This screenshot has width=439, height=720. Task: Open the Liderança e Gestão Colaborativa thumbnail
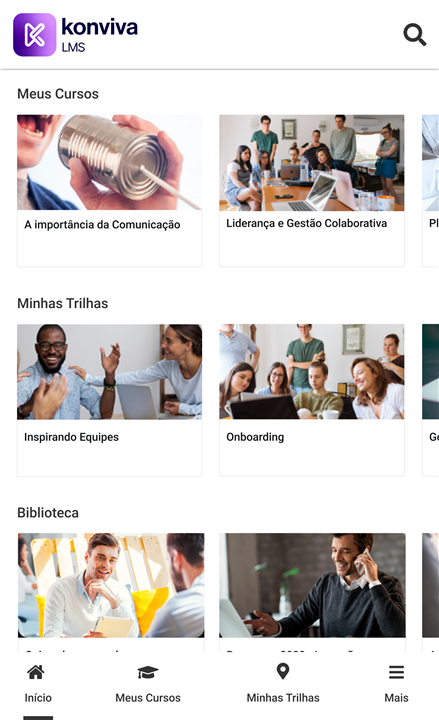coord(312,163)
